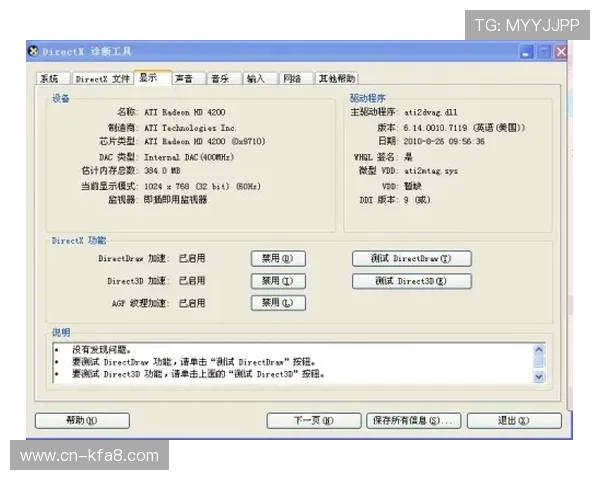Switch to the 系统 tab
Image resolution: width=600 pixels, height=480 pixels.
click(x=49, y=78)
